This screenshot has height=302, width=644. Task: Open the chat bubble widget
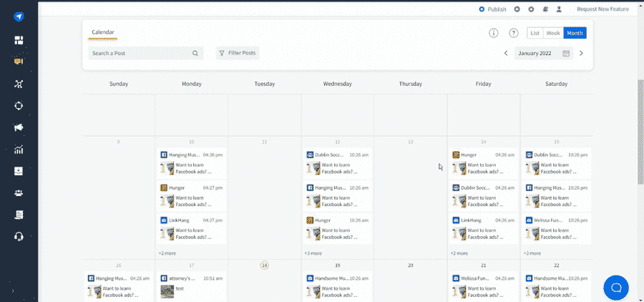pos(615,288)
